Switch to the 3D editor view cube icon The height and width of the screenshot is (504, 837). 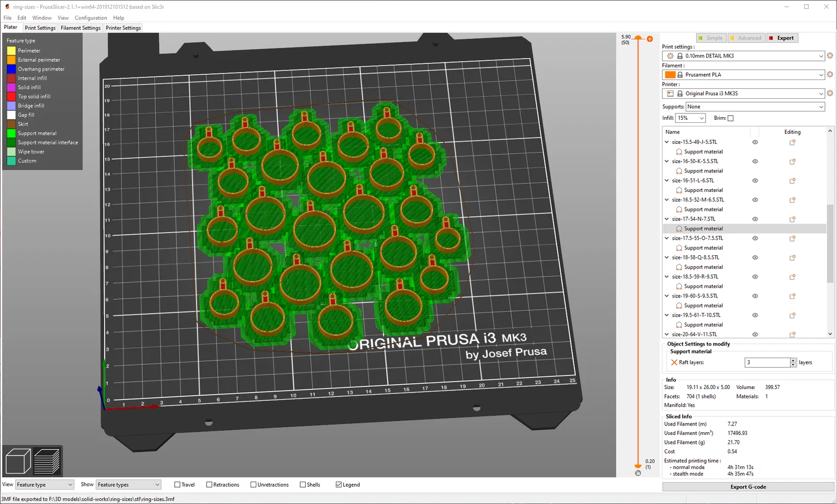[x=18, y=462]
